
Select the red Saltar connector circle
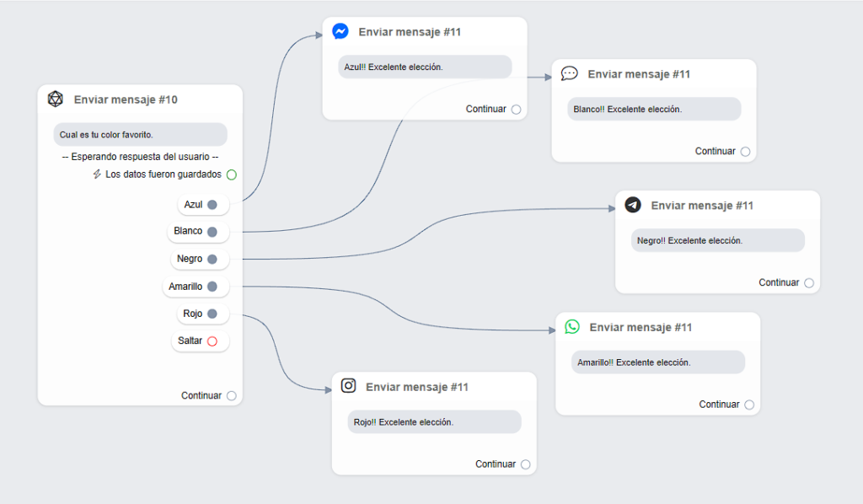212,341
